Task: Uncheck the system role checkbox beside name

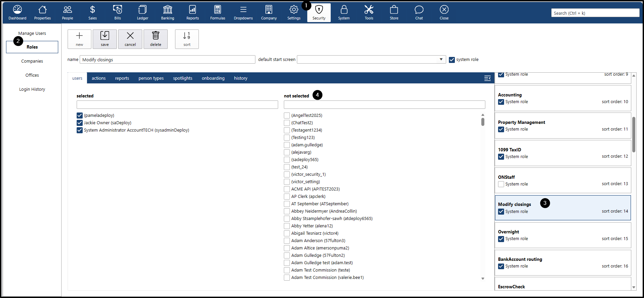Action: (452, 60)
